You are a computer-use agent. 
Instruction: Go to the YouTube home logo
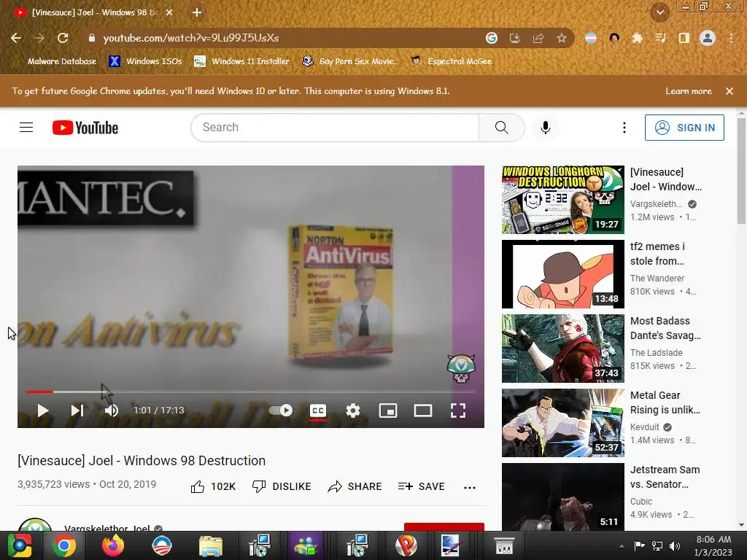click(85, 128)
